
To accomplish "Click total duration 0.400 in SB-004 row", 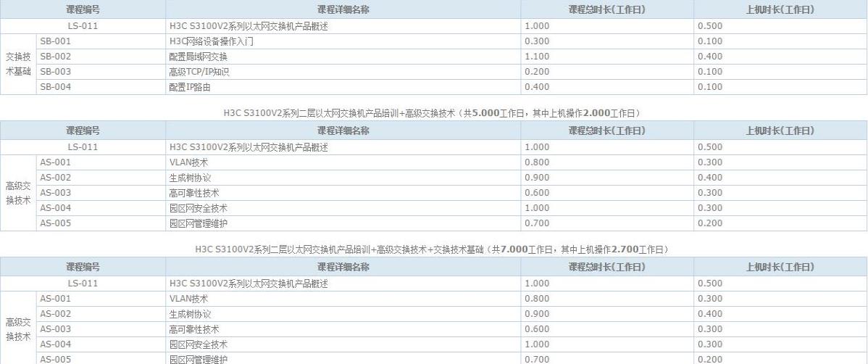I will (535, 87).
